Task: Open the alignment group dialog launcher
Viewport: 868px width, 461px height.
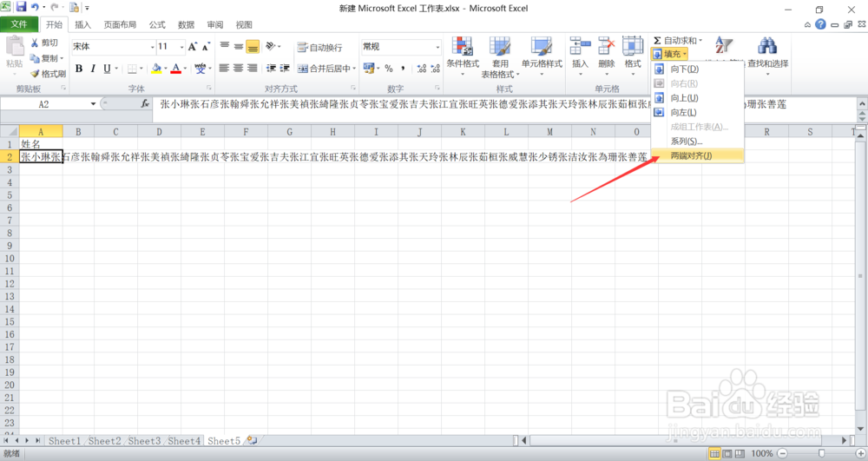Action: [353, 88]
